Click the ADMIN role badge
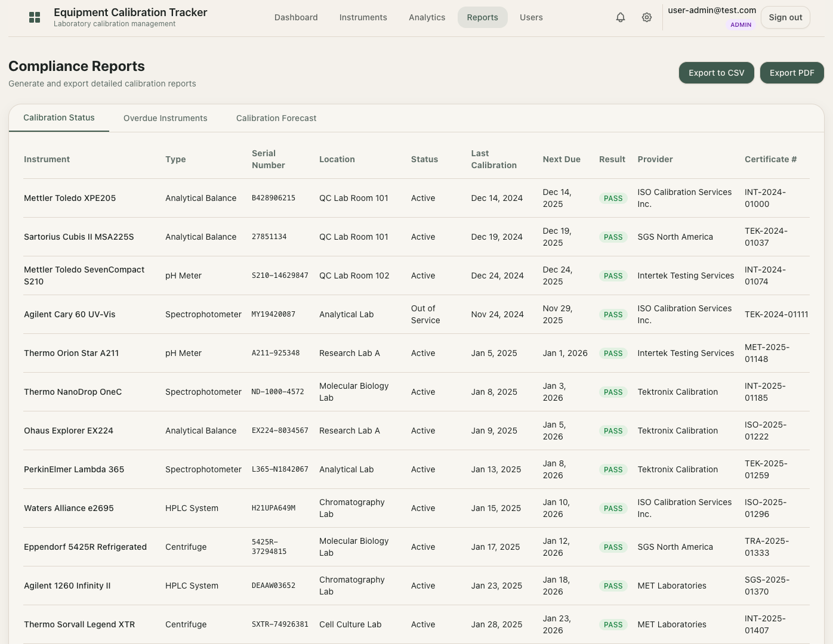Viewport: 833px width, 644px height. coord(741,25)
